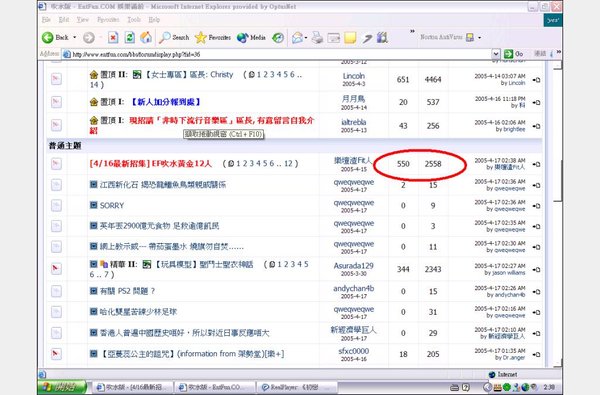Go to last post on andychan4b row
This screenshot has height=395, width=600.
coord(537,292)
